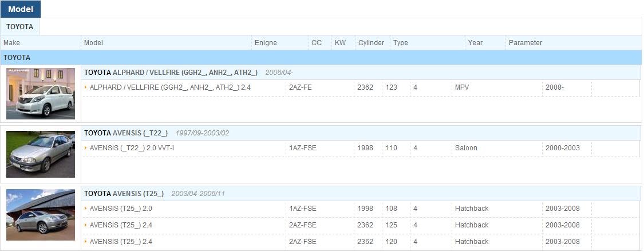Click the Alphard/Vellfire car thumbnail
644x252 pixels.
click(41, 93)
